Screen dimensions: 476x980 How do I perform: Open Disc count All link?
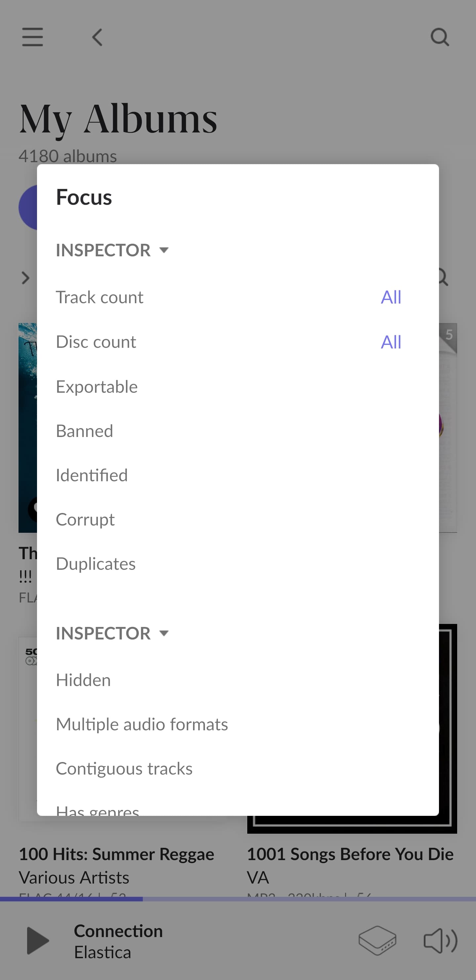pyautogui.click(x=391, y=342)
